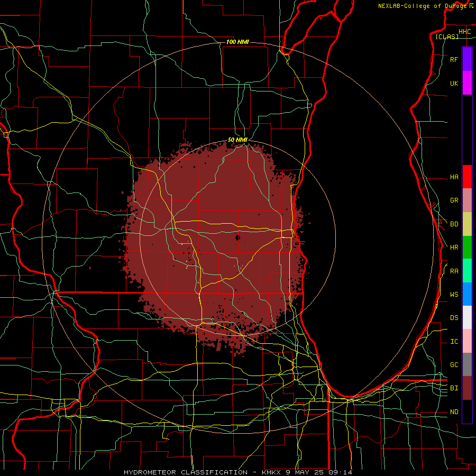Click the BD legend label
476x476 pixels.
[x=454, y=224]
